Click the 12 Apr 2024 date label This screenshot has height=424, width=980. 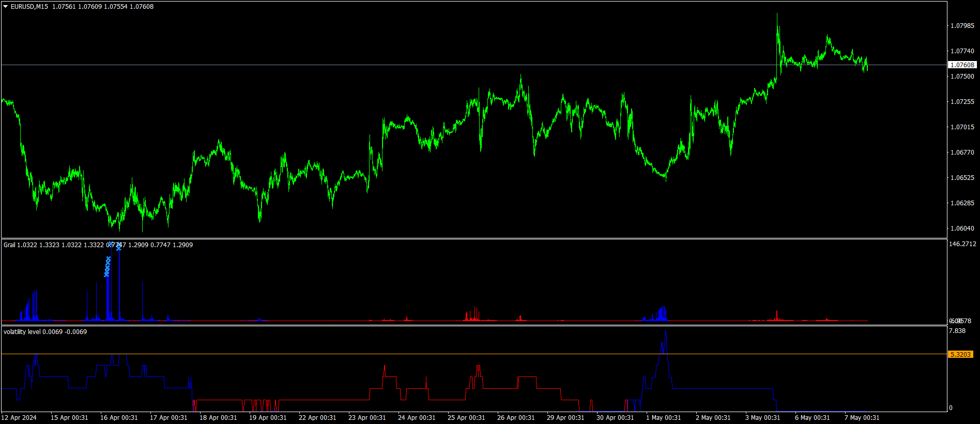19,418
